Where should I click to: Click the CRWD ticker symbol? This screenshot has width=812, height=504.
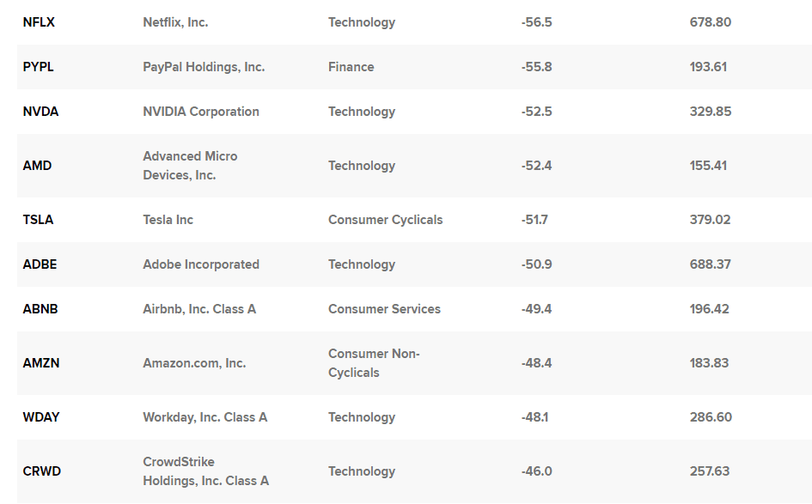(41, 471)
